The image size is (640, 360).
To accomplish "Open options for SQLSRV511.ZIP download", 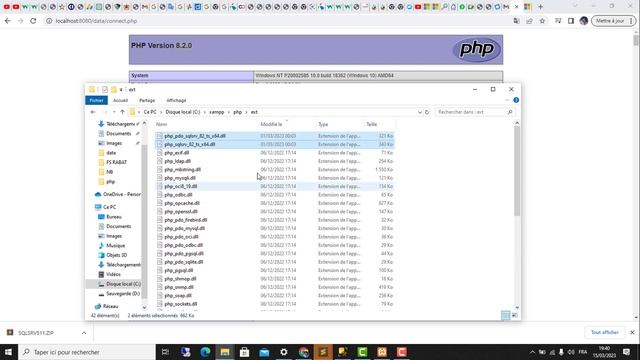I will 84,333.
